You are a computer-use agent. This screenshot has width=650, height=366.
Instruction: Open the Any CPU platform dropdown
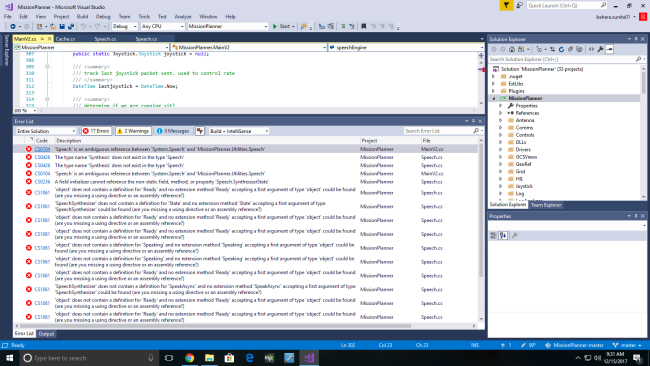click(162, 26)
